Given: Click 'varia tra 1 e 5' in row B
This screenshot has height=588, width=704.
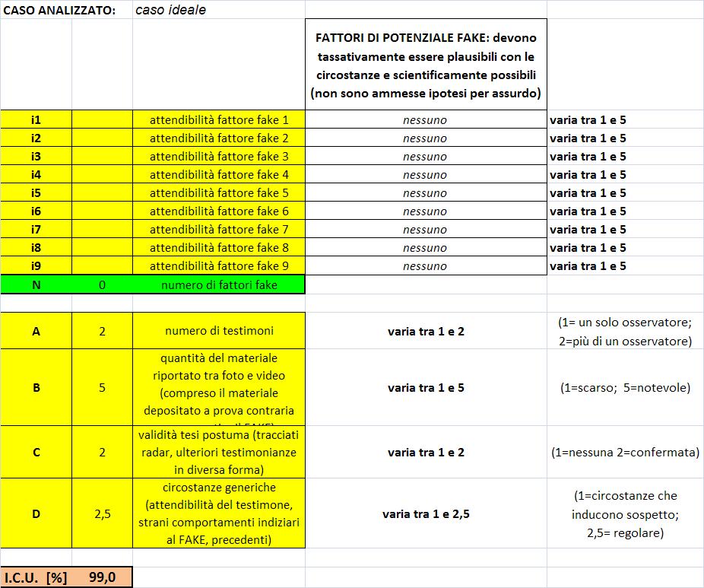Looking at the screenshot, I should (x=426, y=388).
